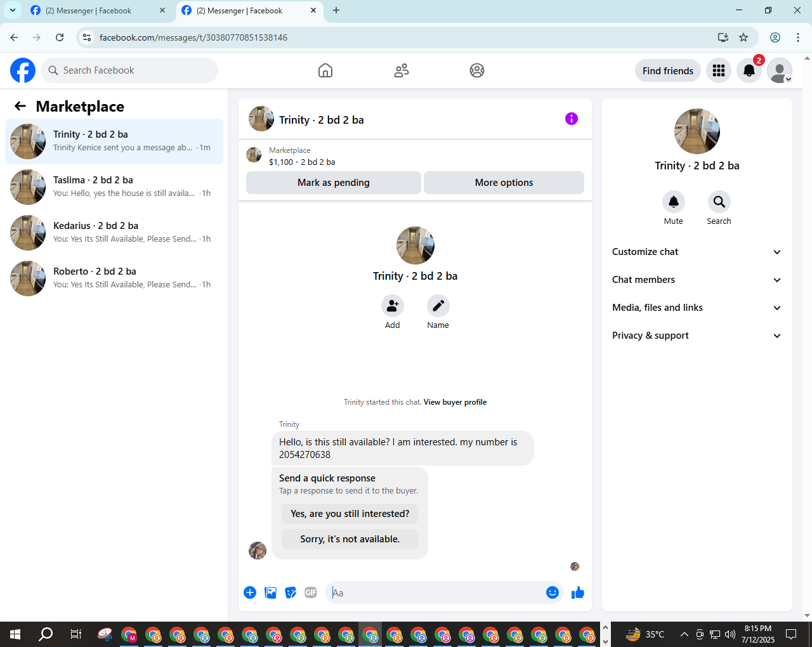The width and height of the screenshot is (812, 647).
Task: Open Trinity · 2 bd 2 ba conversation
Action: coord(114,141)
